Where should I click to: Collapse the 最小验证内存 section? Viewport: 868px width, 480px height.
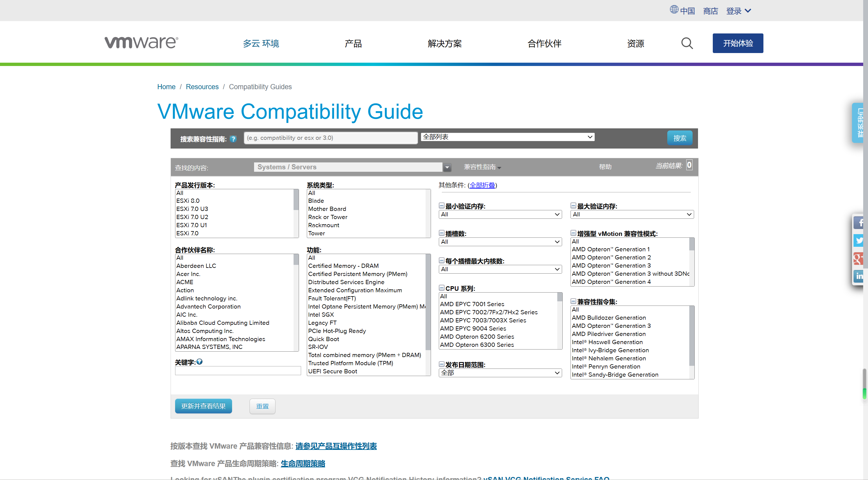click(442, 205)
